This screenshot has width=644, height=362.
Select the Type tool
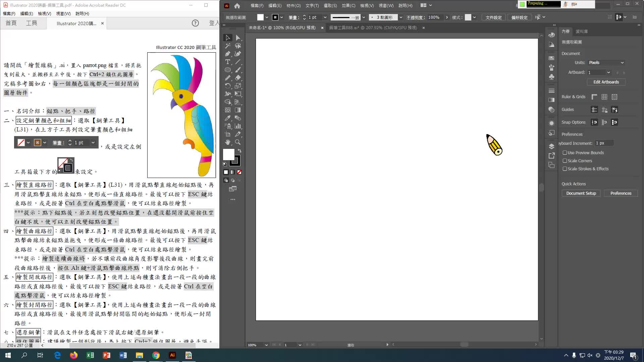pyautogui.click(x=228, y=62)
